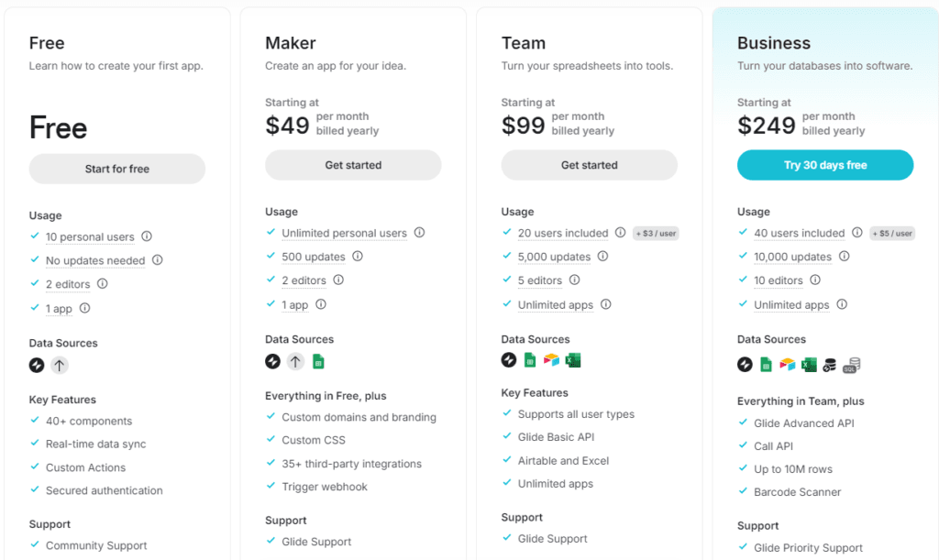The image size is (939, 560).
Task: Click the SQL database icon in Business data sources
Action: click(852, 365)
